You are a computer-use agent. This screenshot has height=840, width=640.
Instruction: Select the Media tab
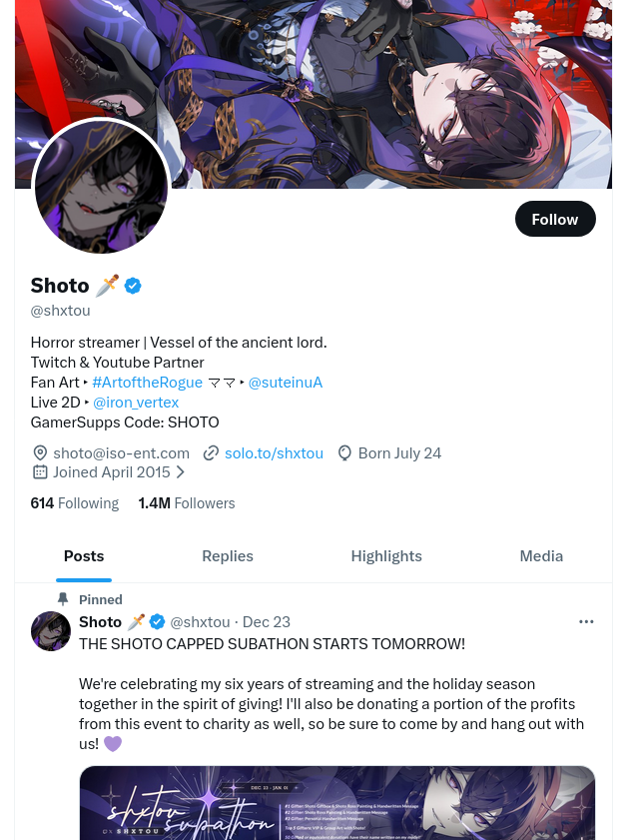(x=541, y=556)
